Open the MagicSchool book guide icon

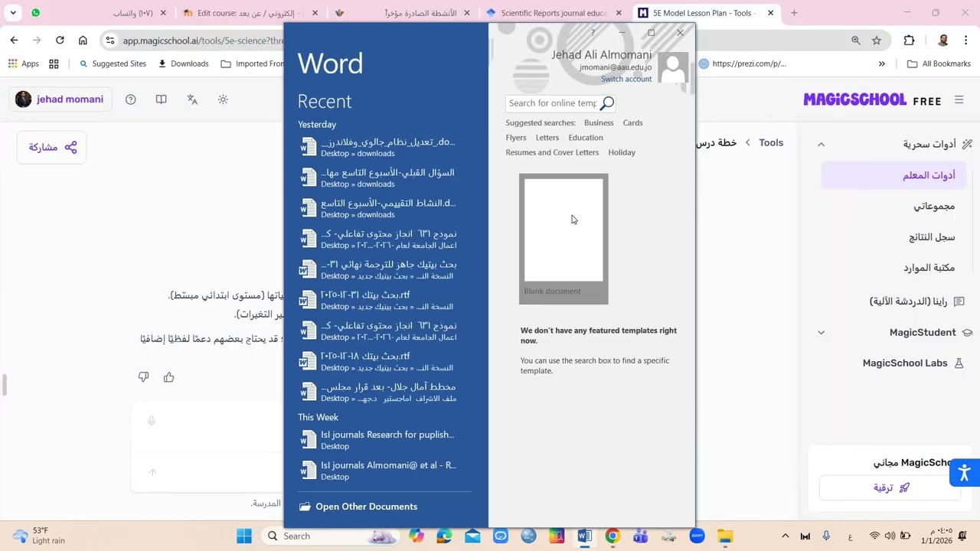tap(162, 99)
